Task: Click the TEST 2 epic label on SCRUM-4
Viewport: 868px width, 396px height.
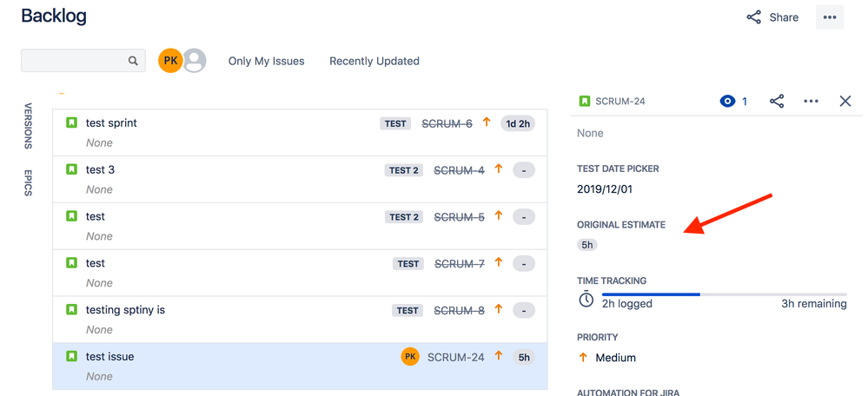Action: [403, 170]
